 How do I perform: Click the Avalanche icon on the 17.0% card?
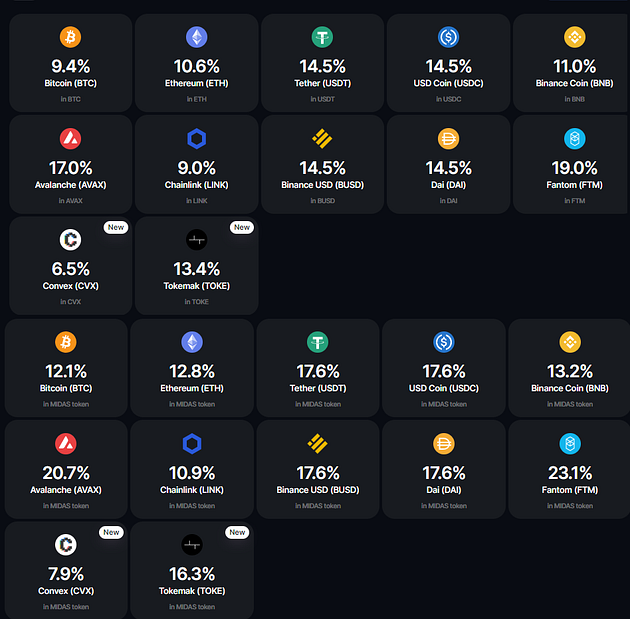click(x=70, y=139)
